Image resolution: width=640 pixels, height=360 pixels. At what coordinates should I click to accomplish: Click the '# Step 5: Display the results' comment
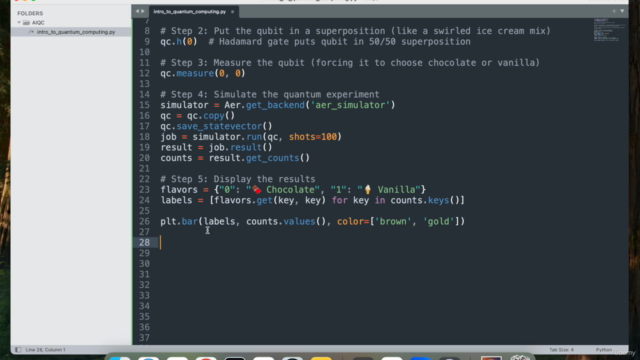click(238, 179)
